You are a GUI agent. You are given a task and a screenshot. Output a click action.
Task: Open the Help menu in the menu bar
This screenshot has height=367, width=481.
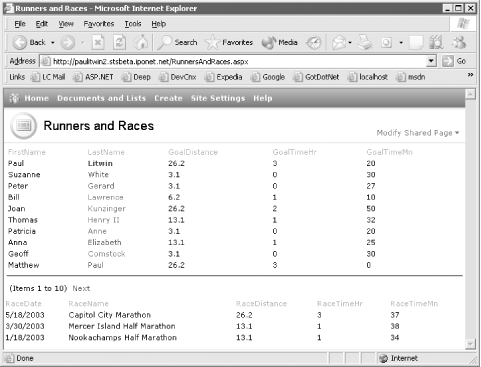(x=159, y=24)
